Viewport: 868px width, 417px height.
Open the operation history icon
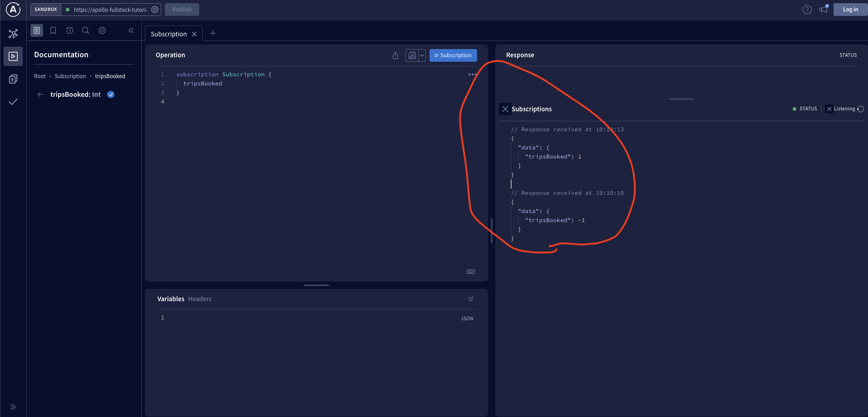pyautogui.click(x=69, y=30)
